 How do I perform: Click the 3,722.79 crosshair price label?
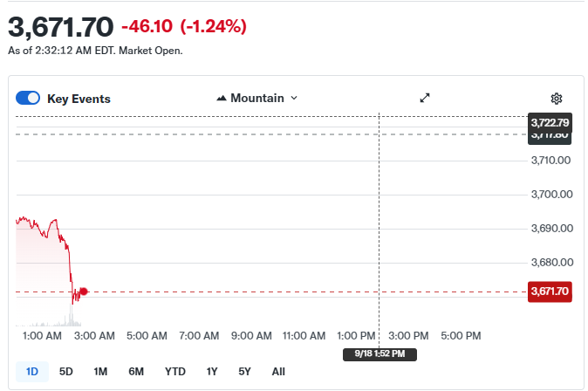click(550, 123)
